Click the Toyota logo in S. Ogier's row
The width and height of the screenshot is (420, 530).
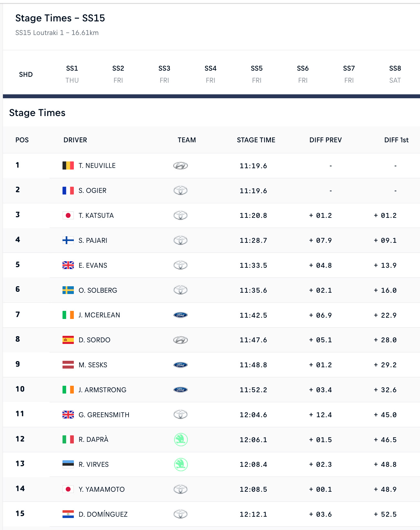point(180,190)
